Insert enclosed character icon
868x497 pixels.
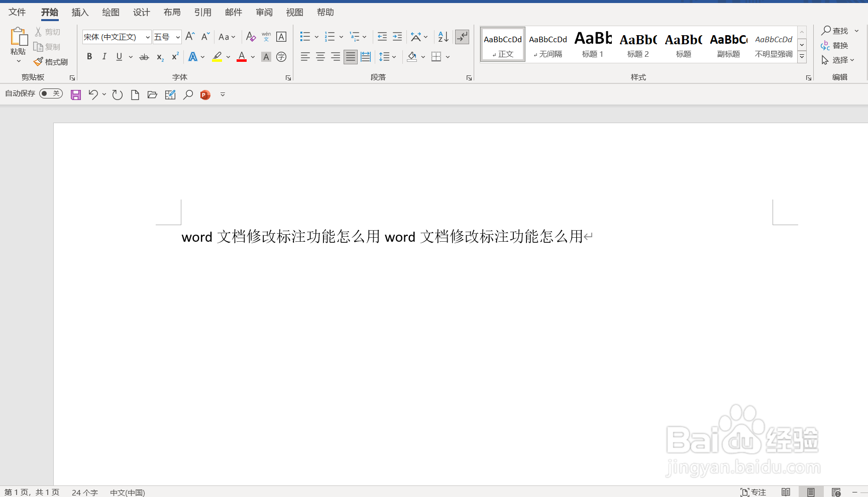(281, 57)
